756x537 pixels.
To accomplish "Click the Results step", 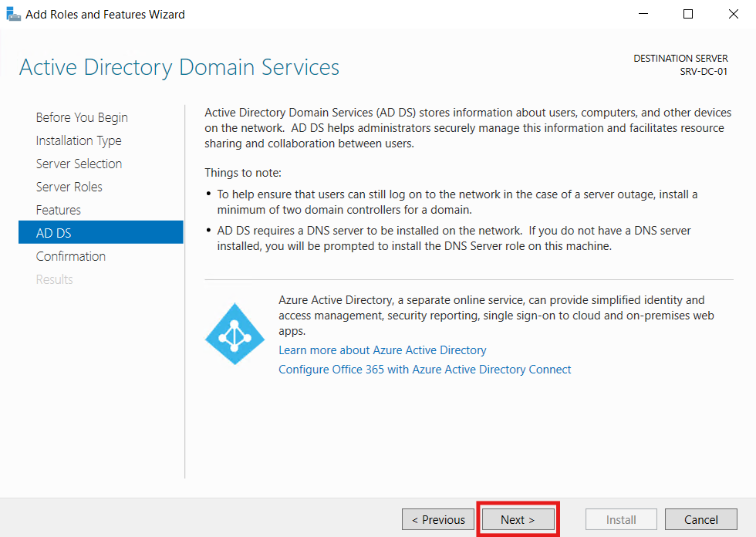I will [54, 279].
